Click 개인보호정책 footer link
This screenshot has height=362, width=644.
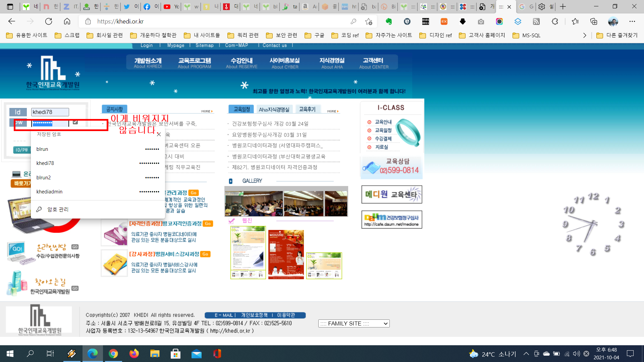(x=254, y=315)
